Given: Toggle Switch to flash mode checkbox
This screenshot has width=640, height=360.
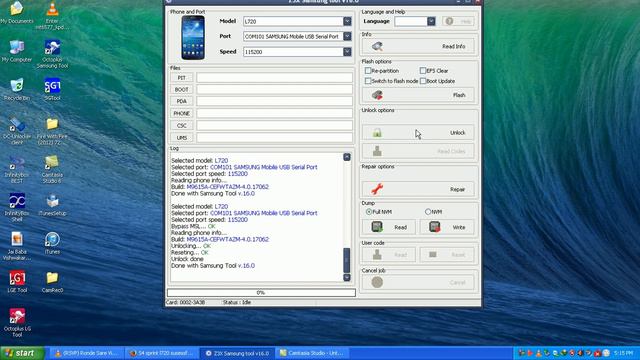Looking at the screenshot, I should click(368, 81).
